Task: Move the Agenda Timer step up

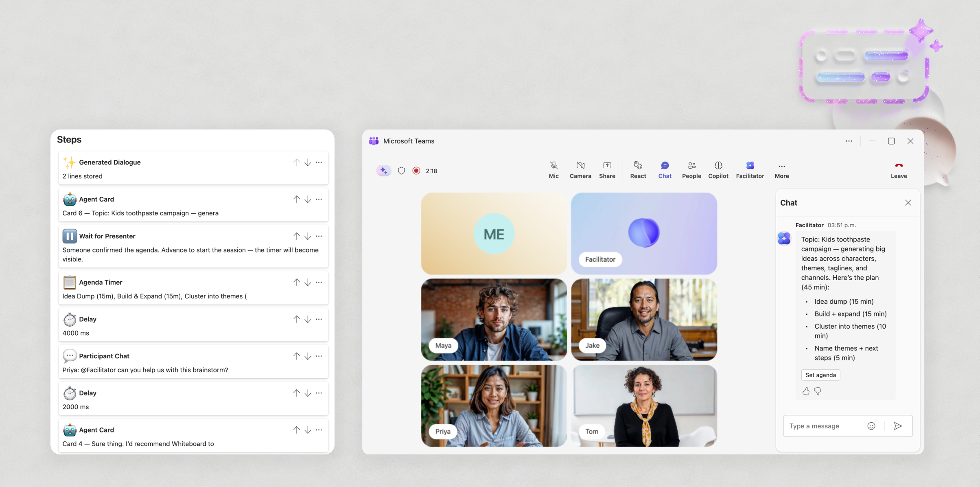Action: (296, 282)
